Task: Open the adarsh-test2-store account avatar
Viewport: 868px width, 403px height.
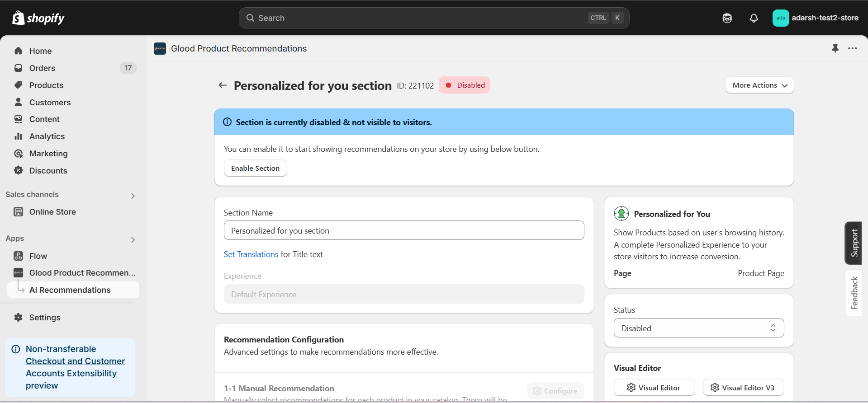Action: [781, 18]
